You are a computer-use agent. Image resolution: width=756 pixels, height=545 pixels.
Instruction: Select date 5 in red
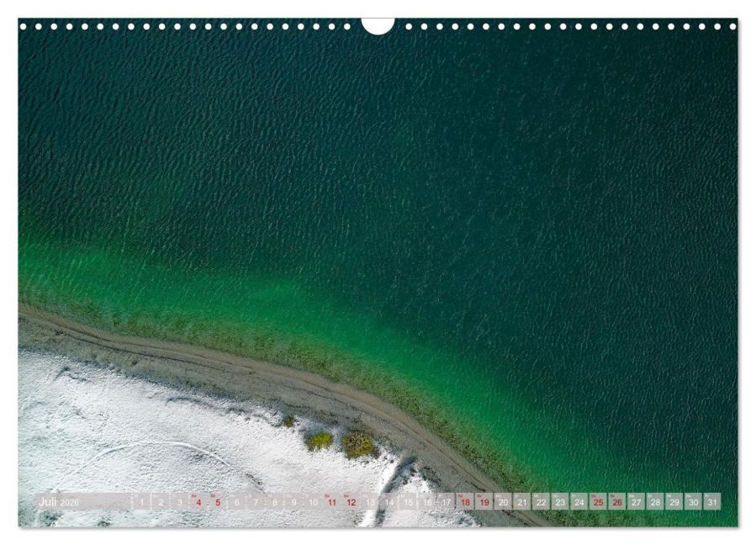[x=217, y=501]
